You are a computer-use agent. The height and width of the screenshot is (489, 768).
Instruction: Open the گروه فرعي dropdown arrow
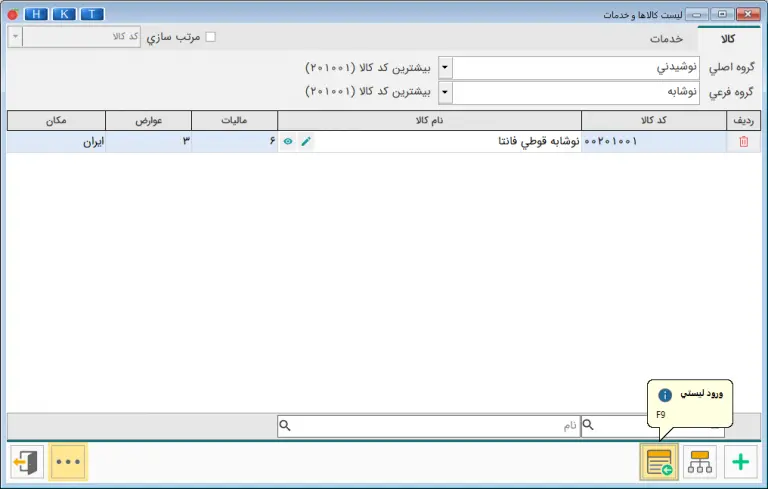point(445,92)
